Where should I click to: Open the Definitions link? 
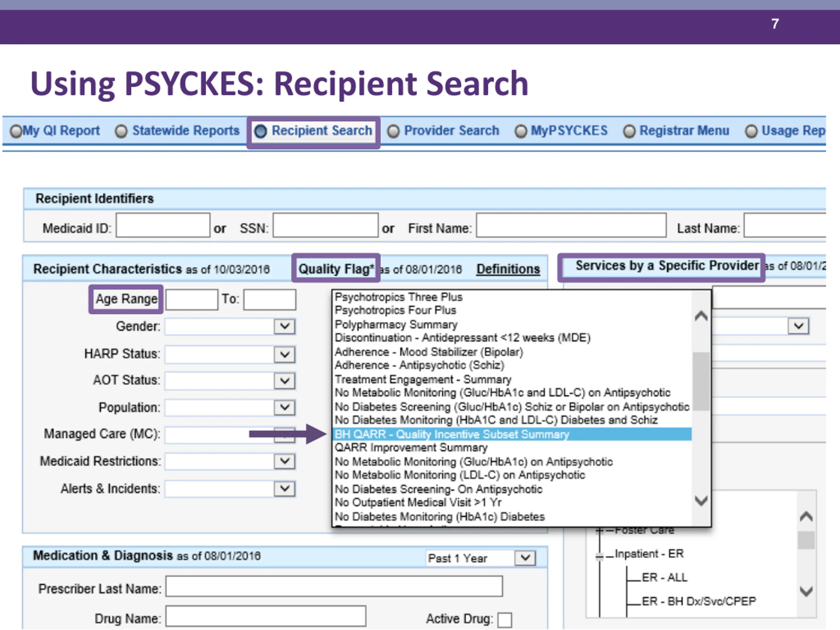tap(508, 269)
